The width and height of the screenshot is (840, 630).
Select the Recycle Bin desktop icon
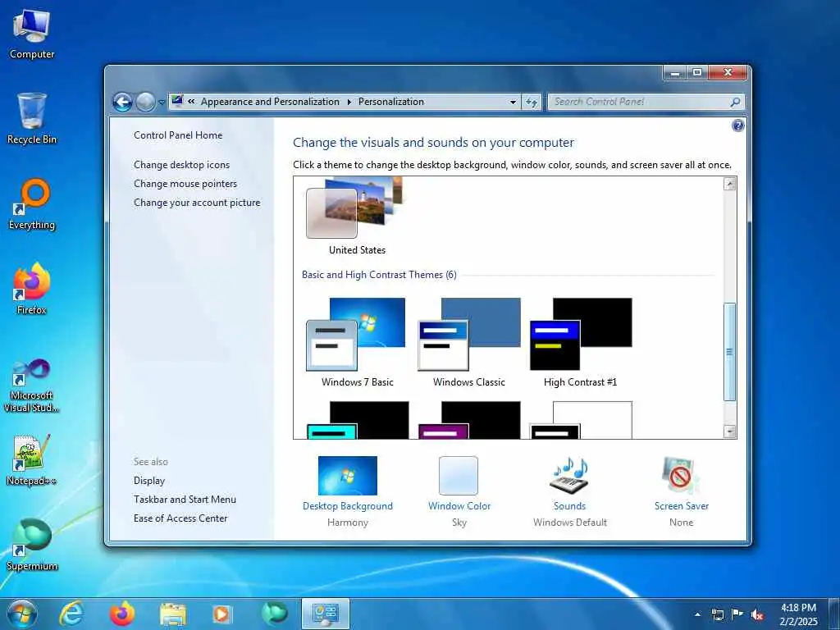32,119
